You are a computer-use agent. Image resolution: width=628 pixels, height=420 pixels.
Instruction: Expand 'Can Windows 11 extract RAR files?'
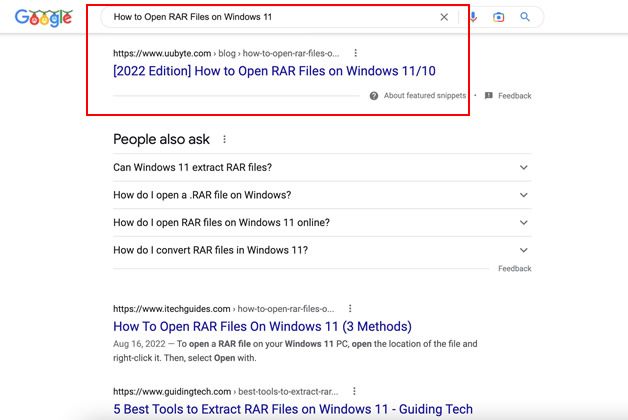(x=322, y=167)
